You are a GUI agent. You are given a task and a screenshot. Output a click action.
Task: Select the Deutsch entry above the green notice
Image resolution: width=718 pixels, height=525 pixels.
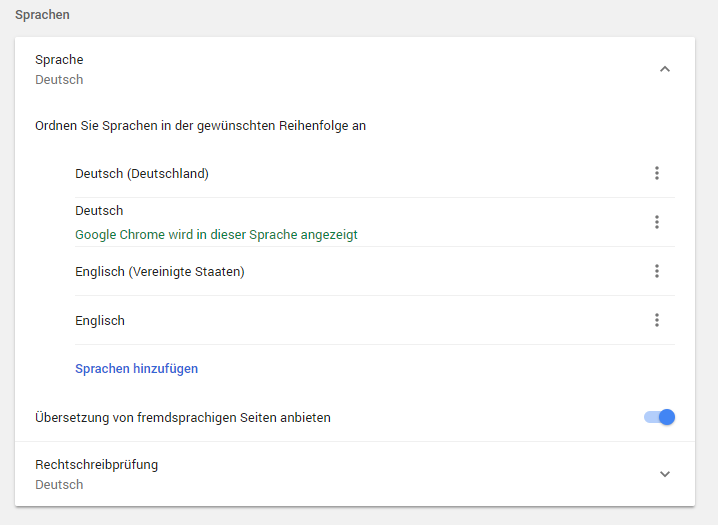pyautogui.click(x=99, y=211)
